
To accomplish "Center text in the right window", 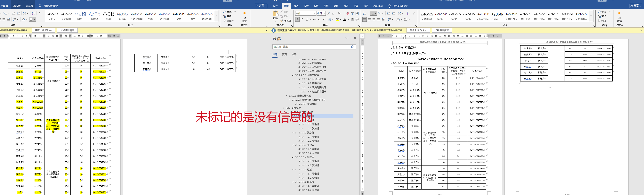I will click(x=369, y=19).
